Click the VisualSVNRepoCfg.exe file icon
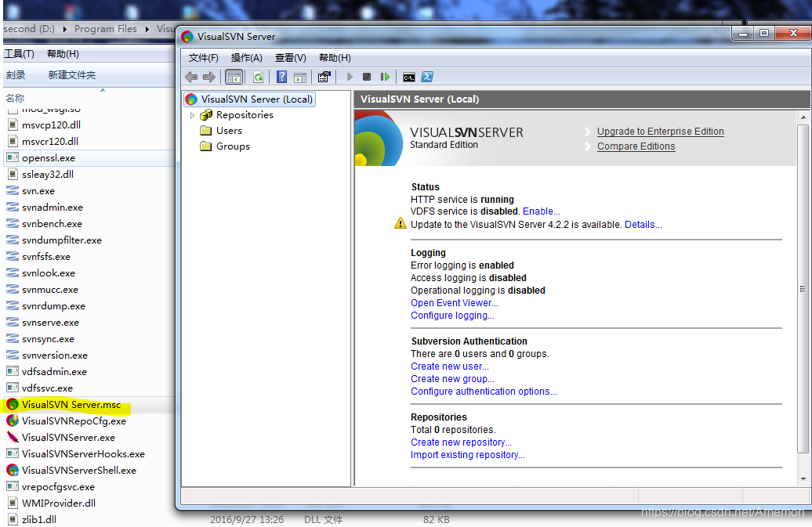Viewport: 812px width, 527px height. (13, 421)
